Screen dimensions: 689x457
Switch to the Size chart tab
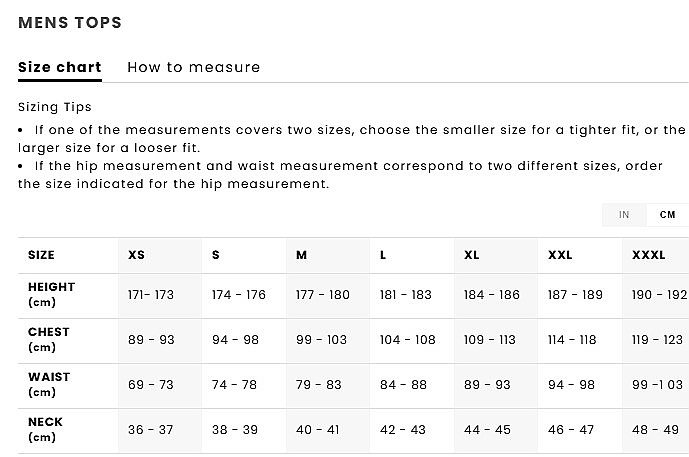[x=60, y=68]
